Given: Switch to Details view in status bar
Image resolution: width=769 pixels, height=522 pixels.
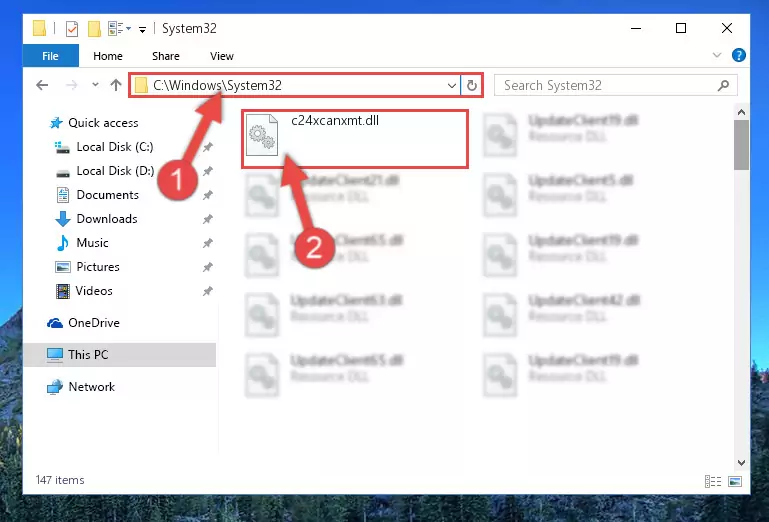Looking at the screenshot, I should tap(713, 481).
